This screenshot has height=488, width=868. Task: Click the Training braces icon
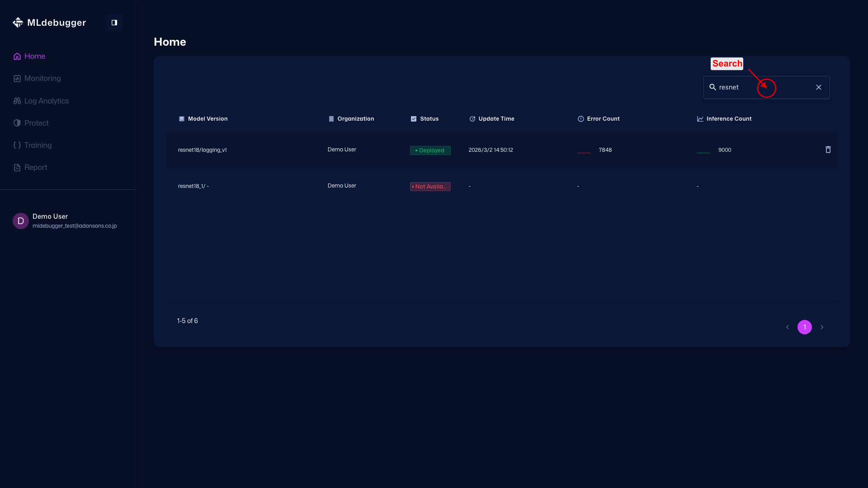click(x=17, y=145)
